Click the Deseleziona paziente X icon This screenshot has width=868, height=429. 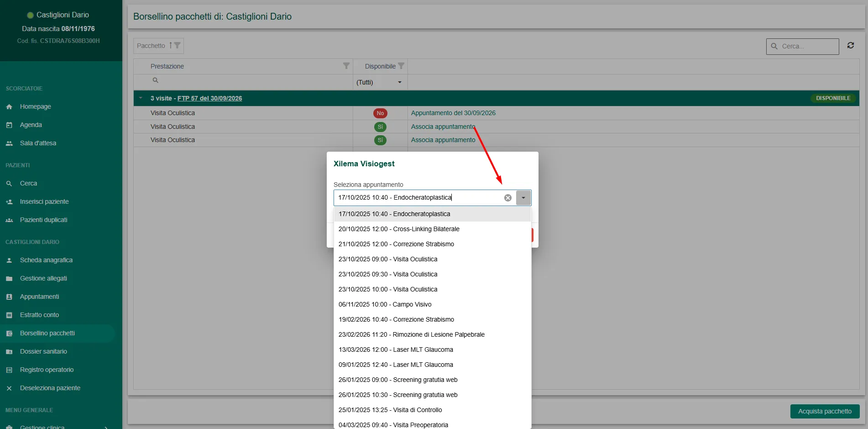(9, 388)
